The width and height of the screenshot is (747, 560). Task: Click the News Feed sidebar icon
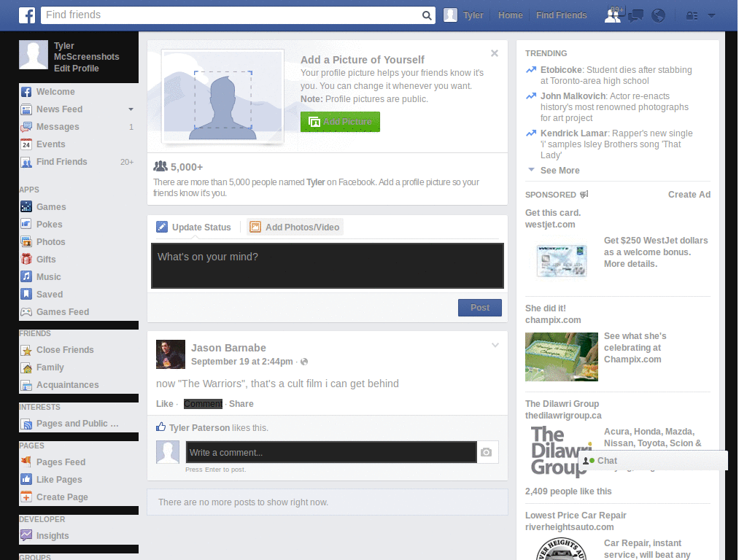click(x=26, y=109)
